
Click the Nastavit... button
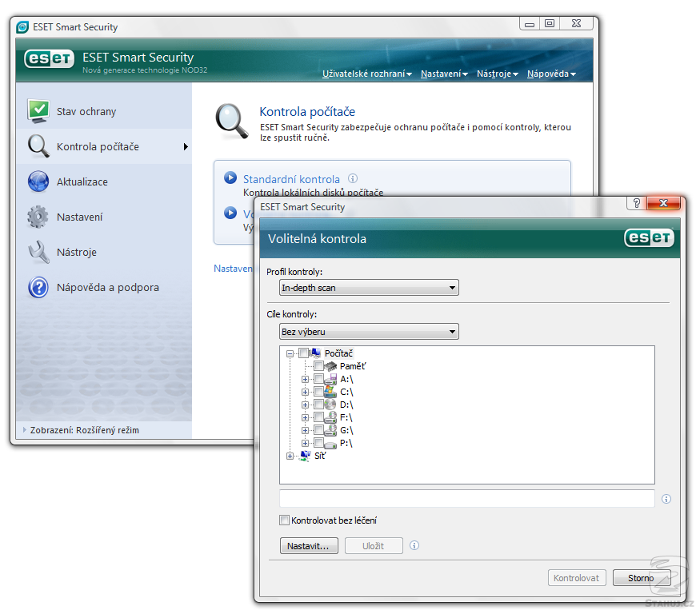tap(309, 546)
